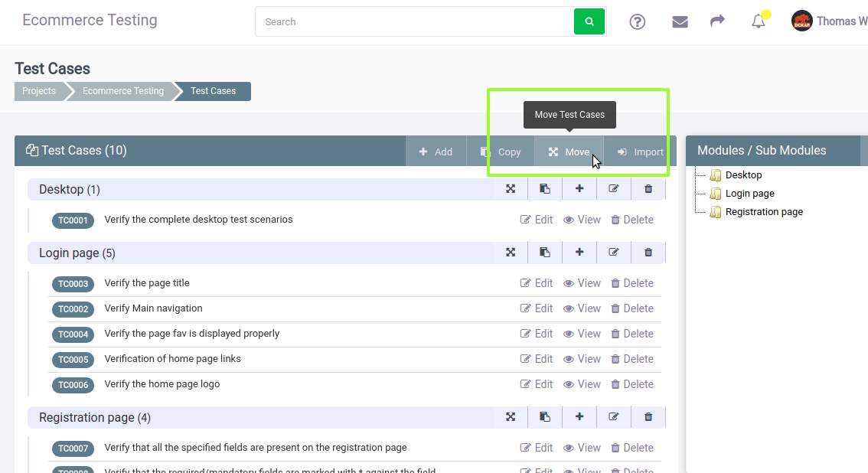Viewport: 868px width, 473px height.
Task: Click the Add test case button
Action: coord(436,152)
